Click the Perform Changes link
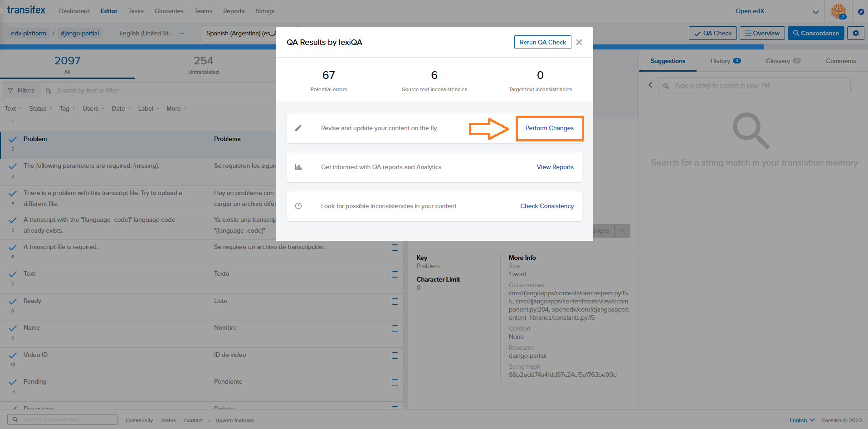The image size is (868, 429). pyautogui.click(x=549, y=128)
